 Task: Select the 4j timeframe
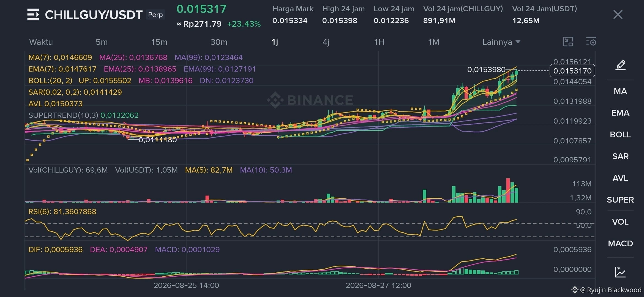point(326,42)
